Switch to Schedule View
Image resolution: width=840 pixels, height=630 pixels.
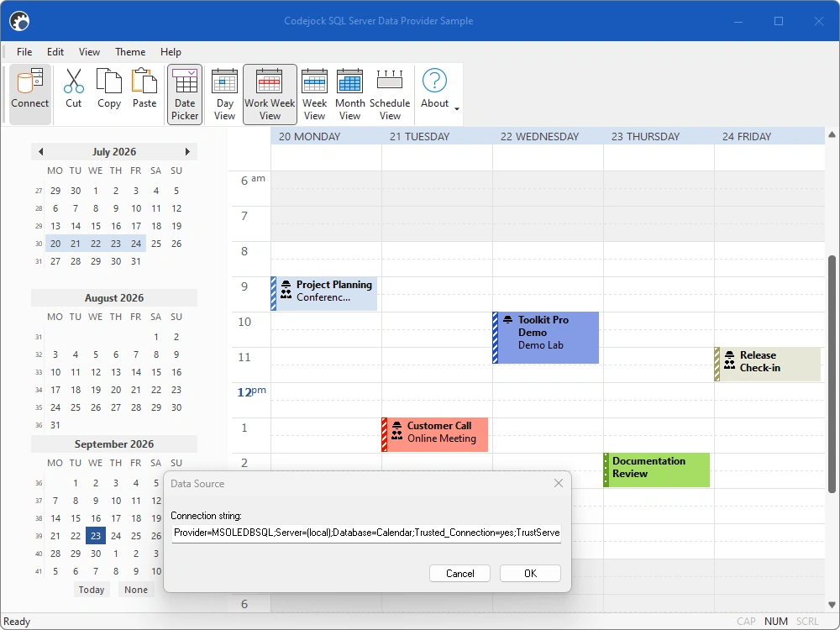(x=390, y=94)
